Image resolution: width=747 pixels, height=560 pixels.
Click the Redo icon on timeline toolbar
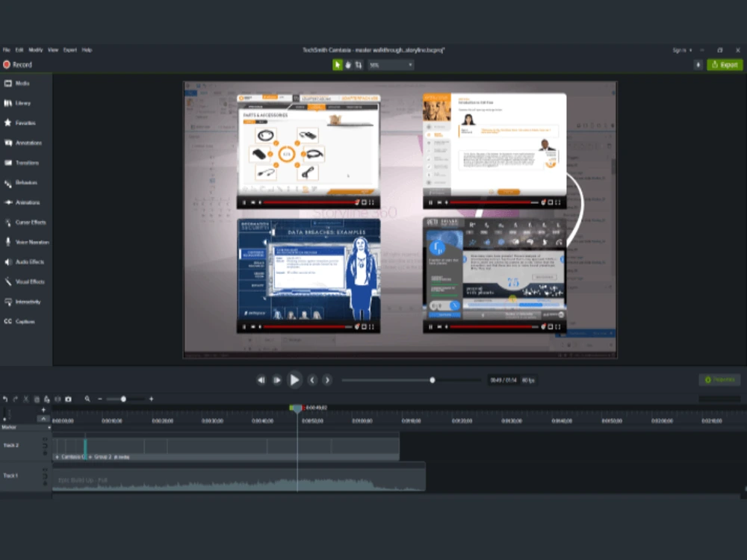click(x=15, y=399)
